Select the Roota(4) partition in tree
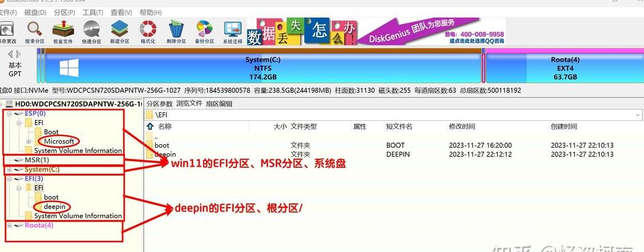 click(39, 225)
